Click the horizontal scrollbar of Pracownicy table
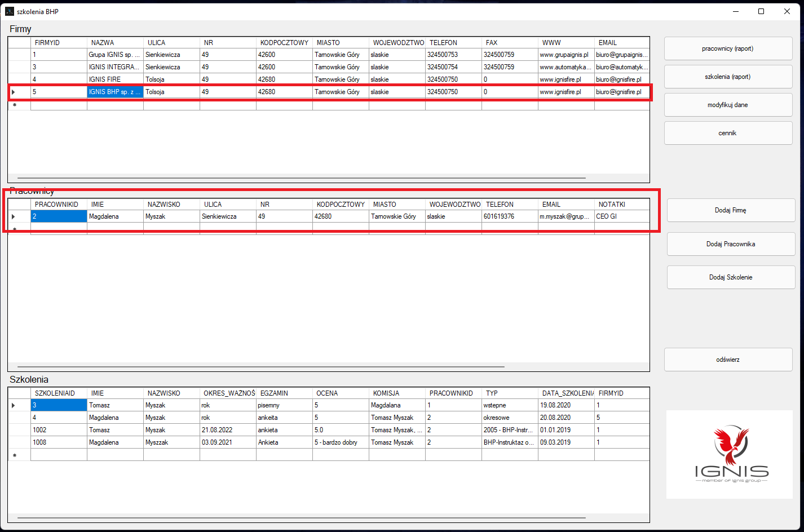 click(261, 367)
